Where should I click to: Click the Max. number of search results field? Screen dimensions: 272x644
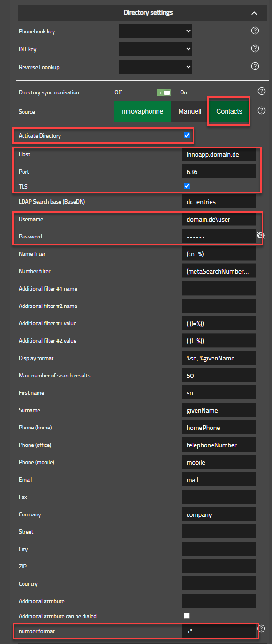click(219, 376)
